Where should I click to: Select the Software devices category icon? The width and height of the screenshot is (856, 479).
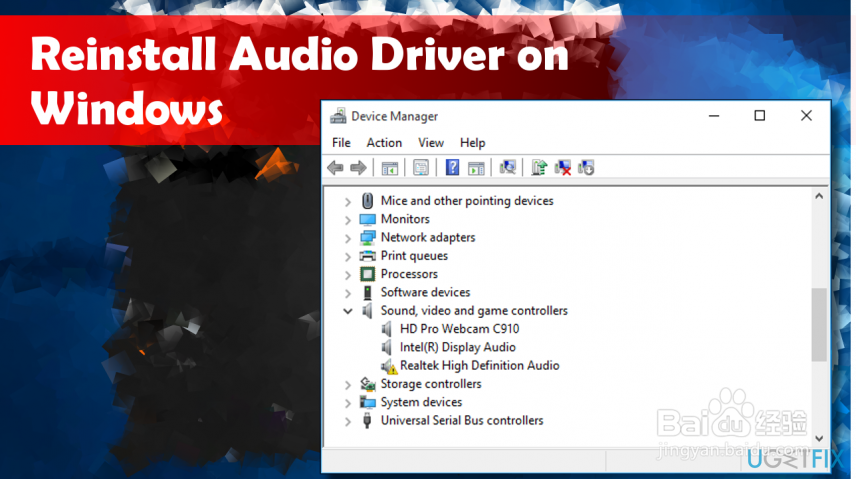click(367, 292)
